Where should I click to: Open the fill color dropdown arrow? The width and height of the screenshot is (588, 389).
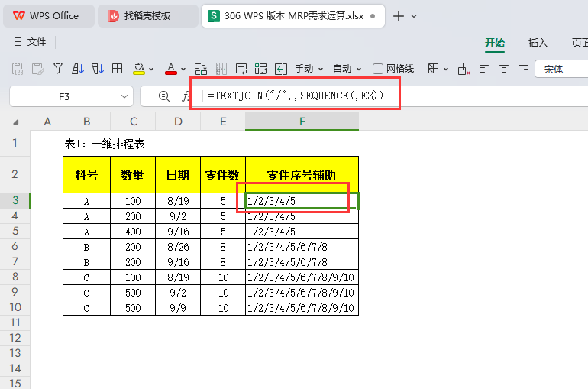(151, 70)
